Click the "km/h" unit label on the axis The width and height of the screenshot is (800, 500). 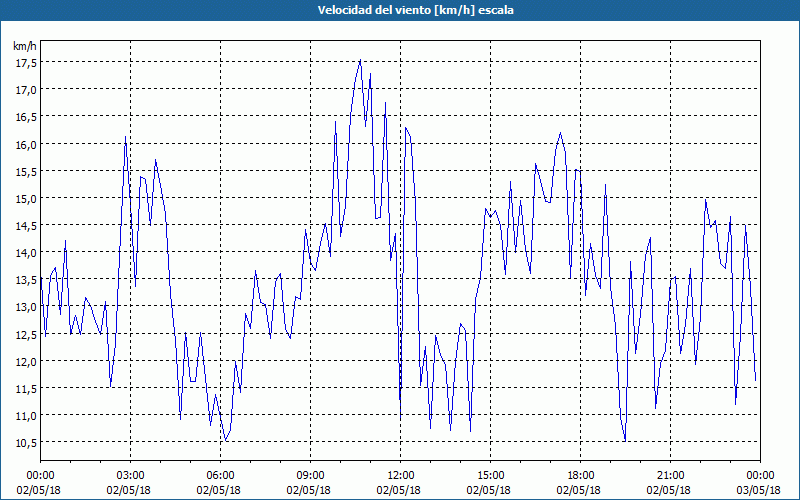click(x=25, y=46)
